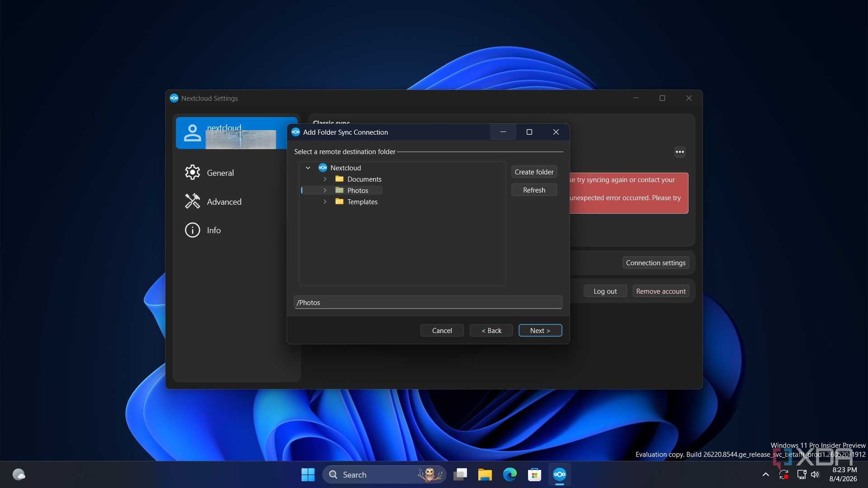Maximize the Add Folder Sync Connection dialog
Image resolution: width=868 pixels, height=488 pixels.
coord(529,132)
